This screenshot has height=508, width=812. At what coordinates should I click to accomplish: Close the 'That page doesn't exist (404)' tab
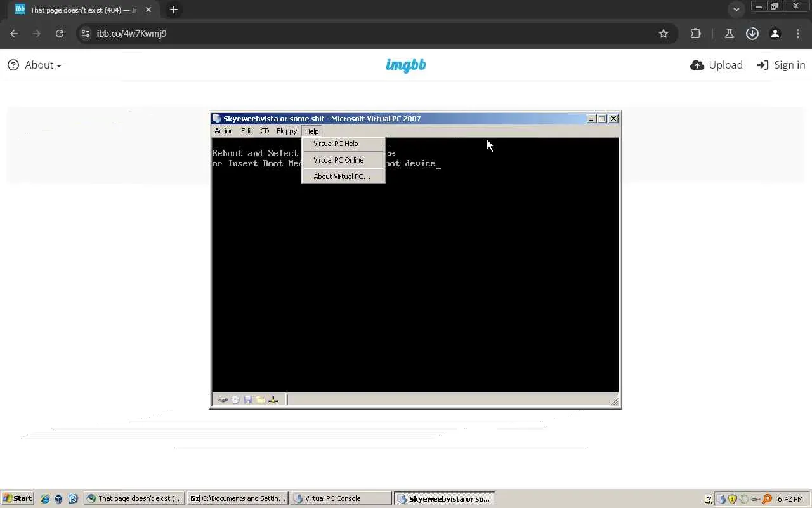coord(148,10)
